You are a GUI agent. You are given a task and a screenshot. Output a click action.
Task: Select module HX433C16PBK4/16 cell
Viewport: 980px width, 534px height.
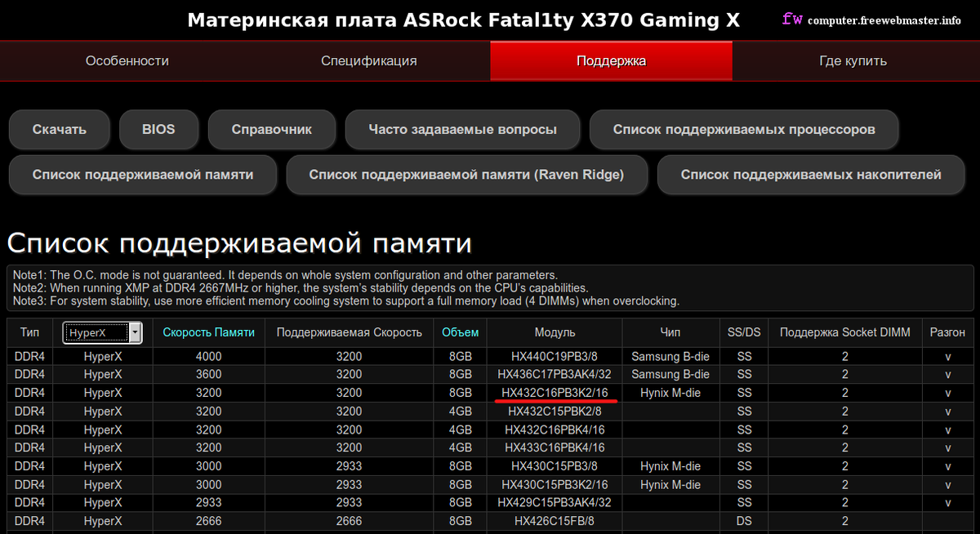pyautogui.click(x=555, y=447)
